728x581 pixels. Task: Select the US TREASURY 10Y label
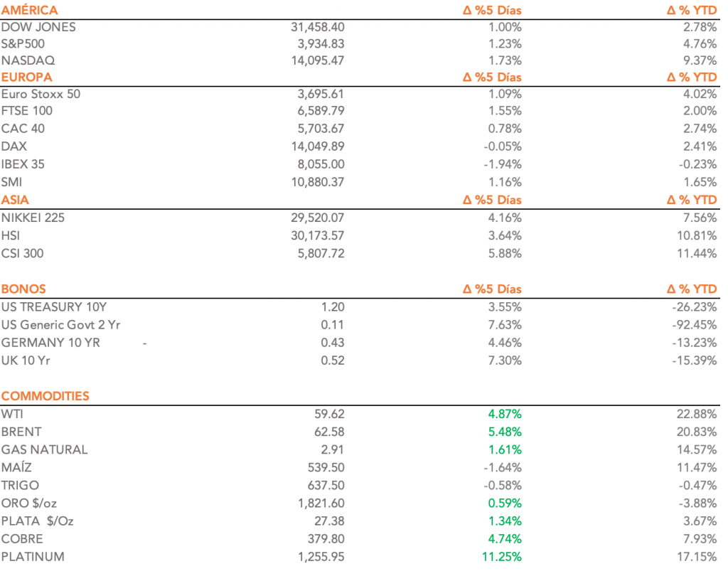[x=54, y=307]
